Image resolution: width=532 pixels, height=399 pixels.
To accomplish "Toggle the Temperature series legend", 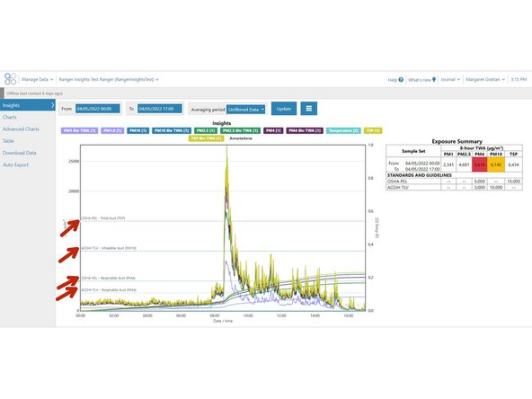I will click(x=343, y=130).
